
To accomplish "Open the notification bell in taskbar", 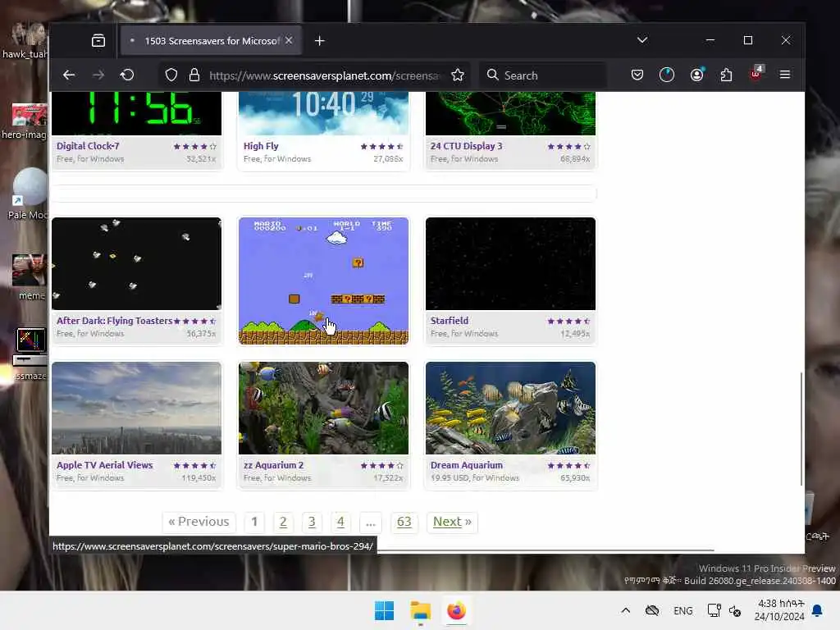I will (x=818, y=610).
